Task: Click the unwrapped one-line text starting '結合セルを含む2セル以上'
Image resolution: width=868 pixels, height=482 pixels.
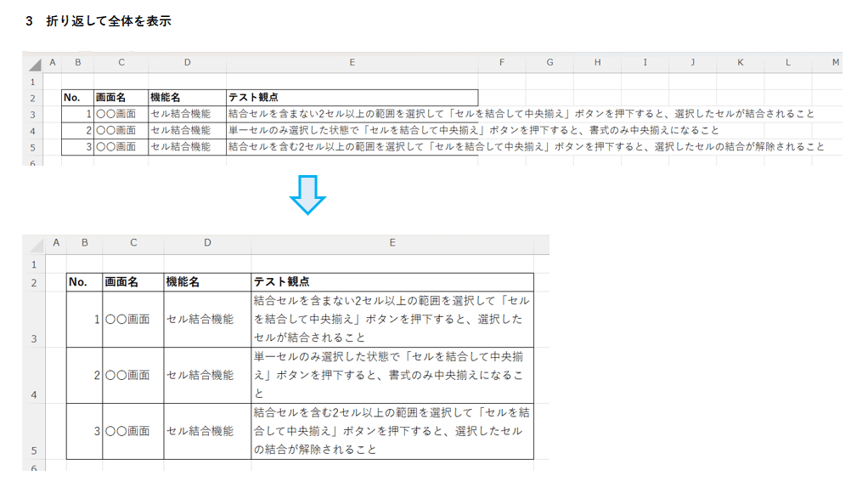Action: coord(527,147)
